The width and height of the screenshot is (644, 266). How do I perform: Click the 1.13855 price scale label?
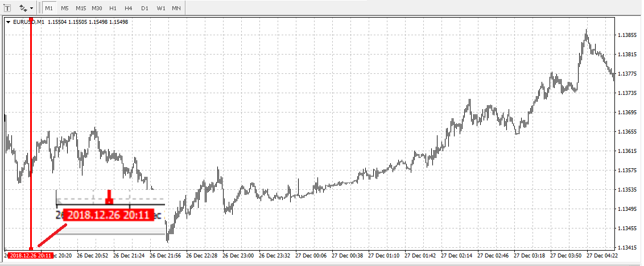[x=627, y=35]
